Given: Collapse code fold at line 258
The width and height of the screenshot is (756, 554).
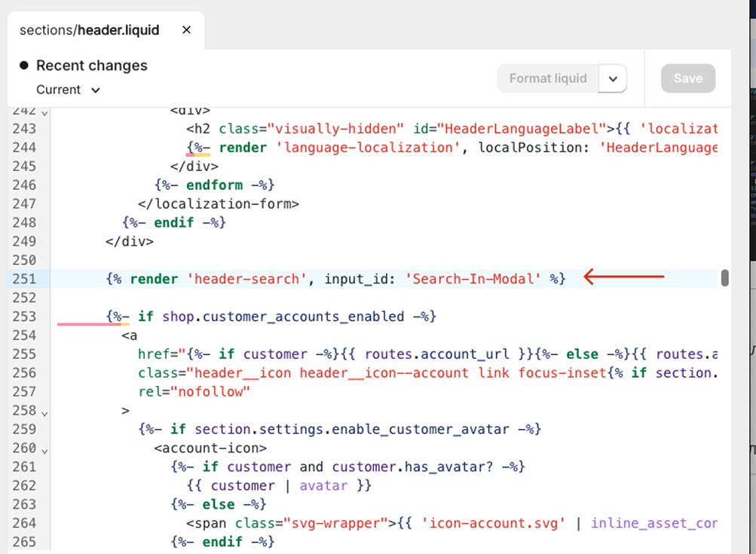Looking at the screenshot, I should tap(44, 414).
